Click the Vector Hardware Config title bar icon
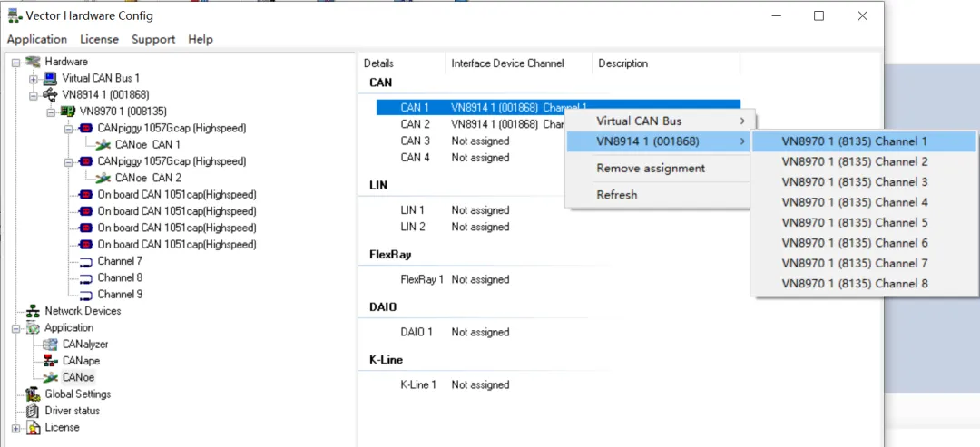Image resolution: width=980 pixels, height=447 pixels. tap(15, 15)
